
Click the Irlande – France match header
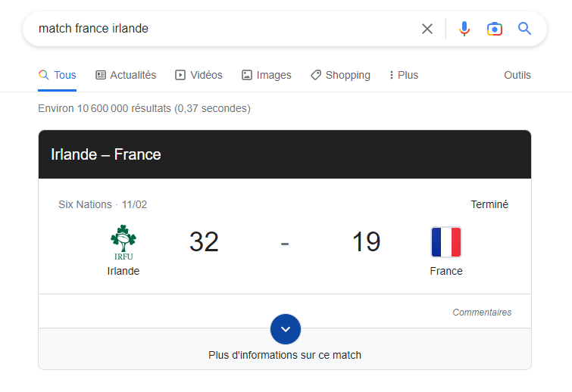(x=106, y=154)
